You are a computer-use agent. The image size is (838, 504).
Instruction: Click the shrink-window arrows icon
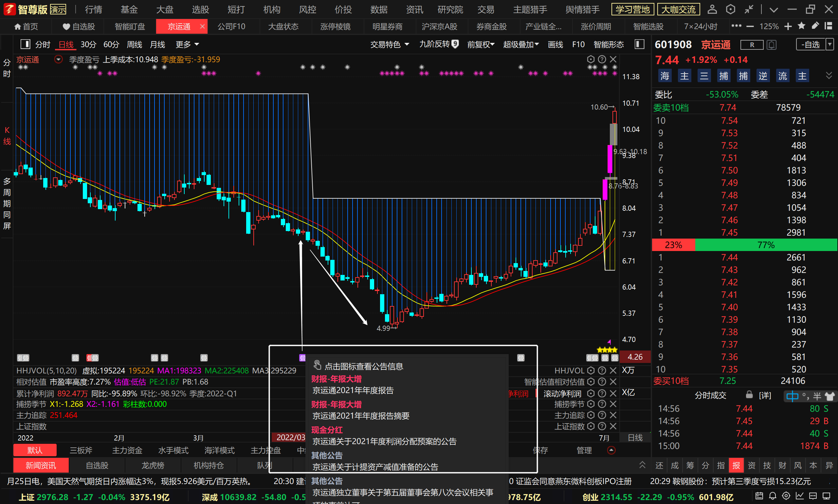coord(749,9)
